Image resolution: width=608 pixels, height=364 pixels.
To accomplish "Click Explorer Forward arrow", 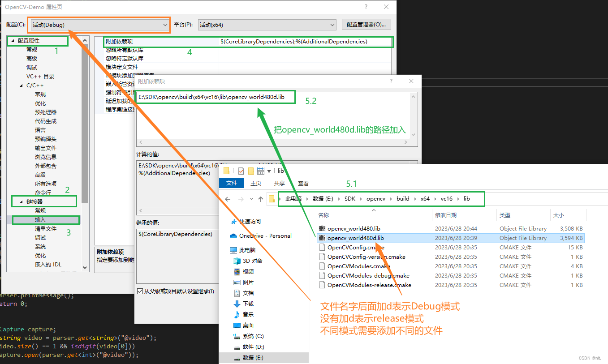I will click(x=241, y=199).
